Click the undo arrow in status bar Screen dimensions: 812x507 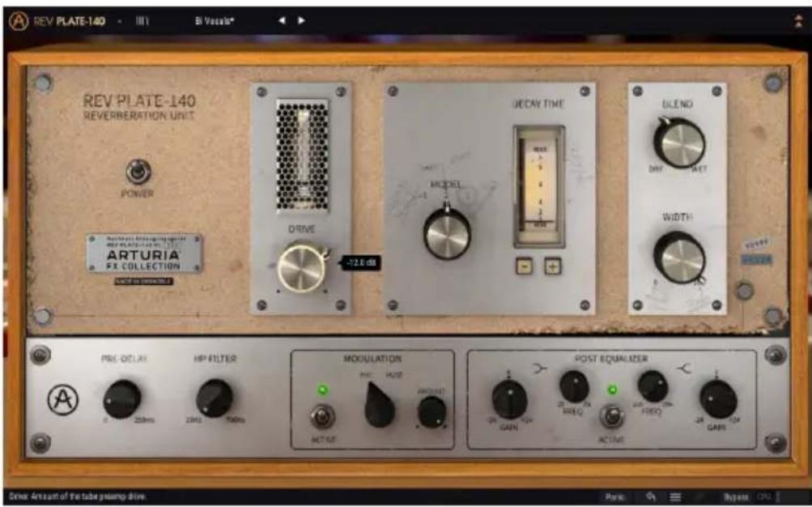tap(651, 496)
